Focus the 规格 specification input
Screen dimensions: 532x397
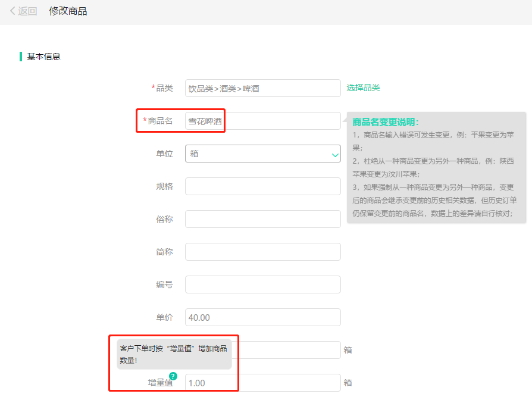[262, 186]
